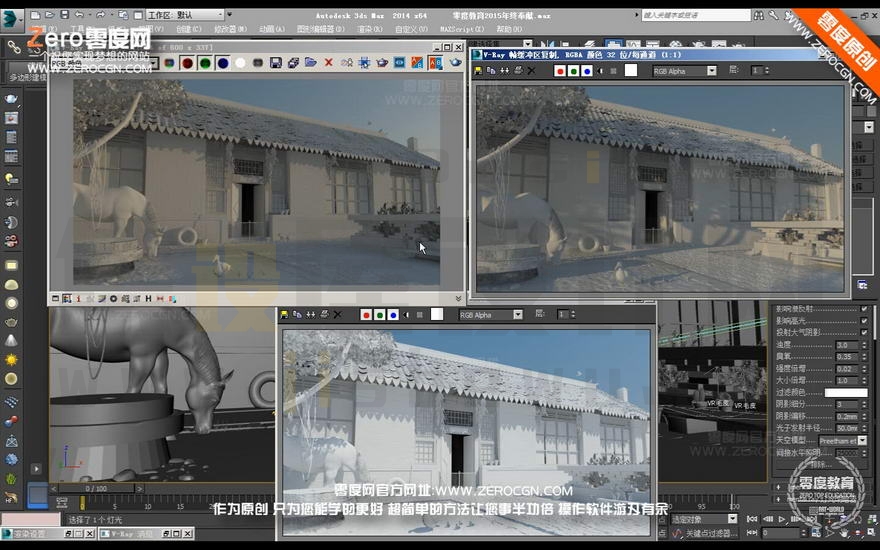Click the Previous Frame playback button
880x550 pixels.
coord(768,519)
